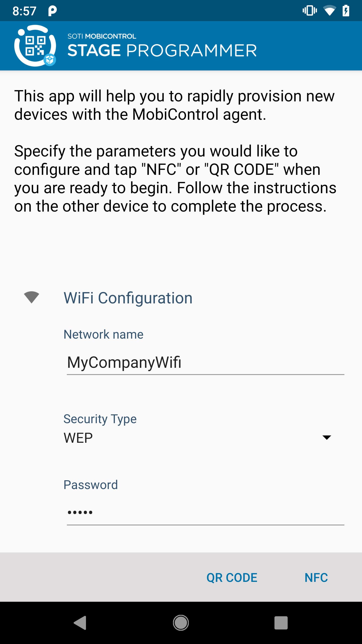Tap the Stage Programmer QR logo icon
The image size is (362, 644).
click(x=35, y=46)
